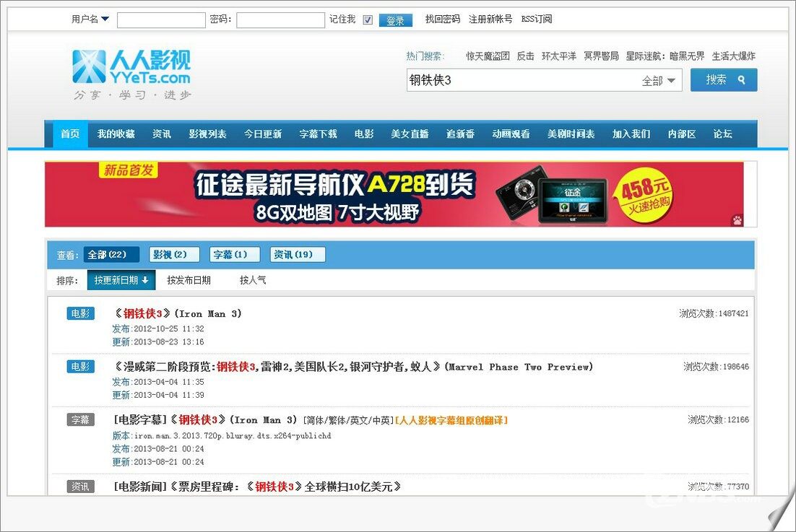Image resolution: width=796 pixels, height=532 pixels.
Task: Click the 密码 password input field
Action: pos(281,20)
